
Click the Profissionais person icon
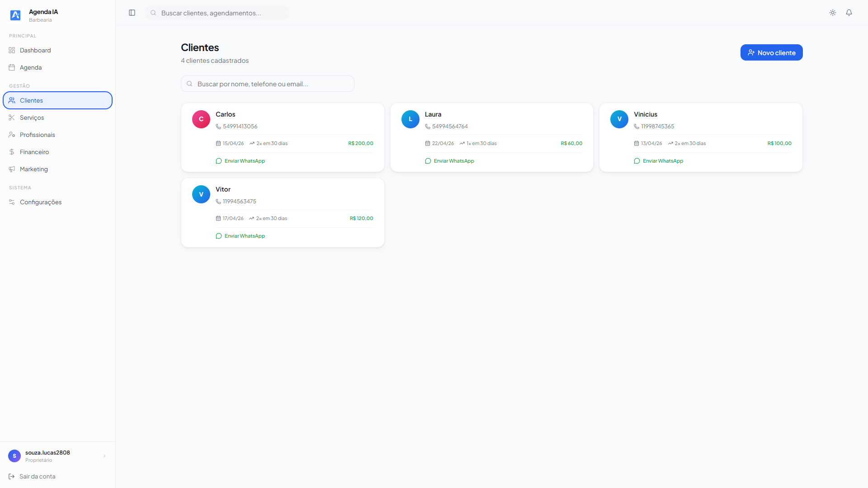point(12,135)
